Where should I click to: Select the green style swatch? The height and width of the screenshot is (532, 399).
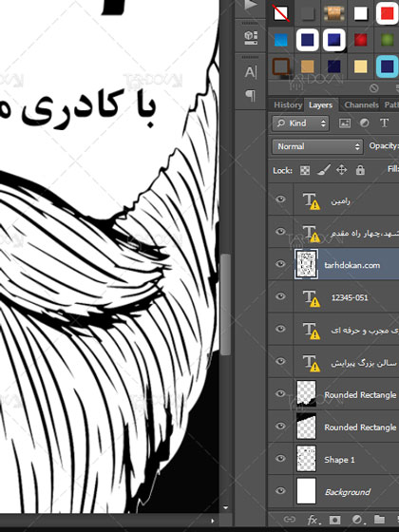pyautogui.click(x=388, y=40)
